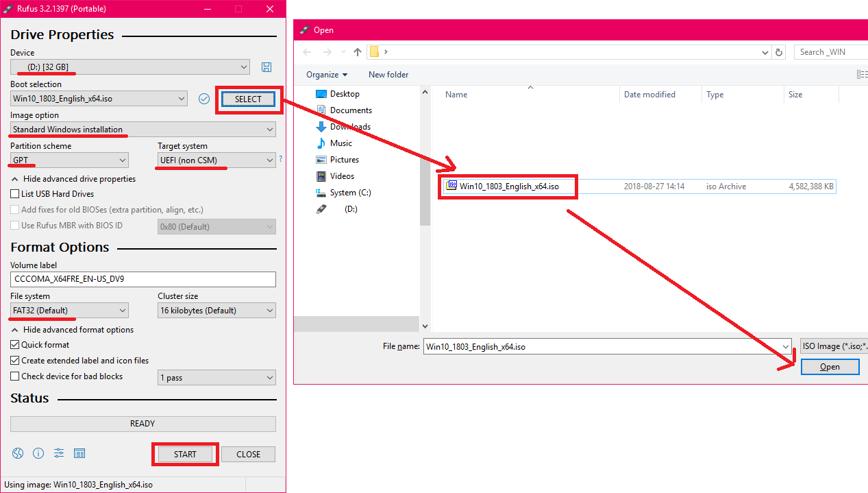Viewport: 868px width, 493px height.
Task: Show the Rufus log icon
Action: point(79,453)
